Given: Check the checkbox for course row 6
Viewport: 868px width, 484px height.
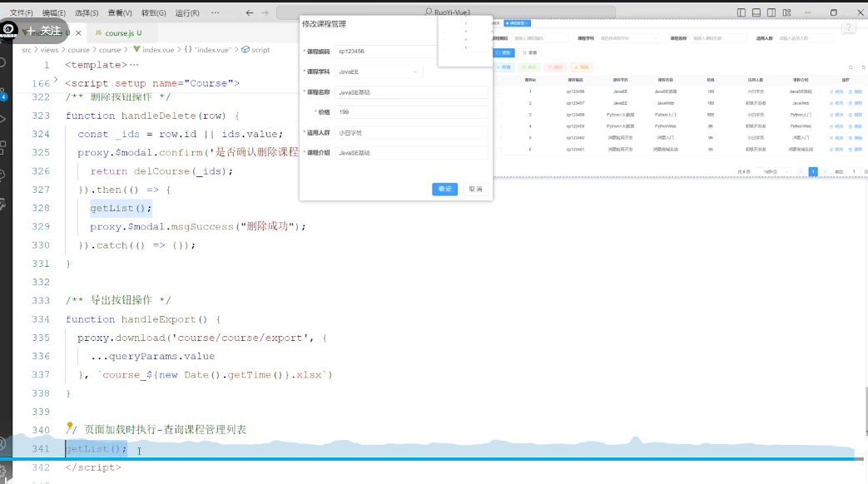Looking at the screenshot, I should tap(499, 150).
